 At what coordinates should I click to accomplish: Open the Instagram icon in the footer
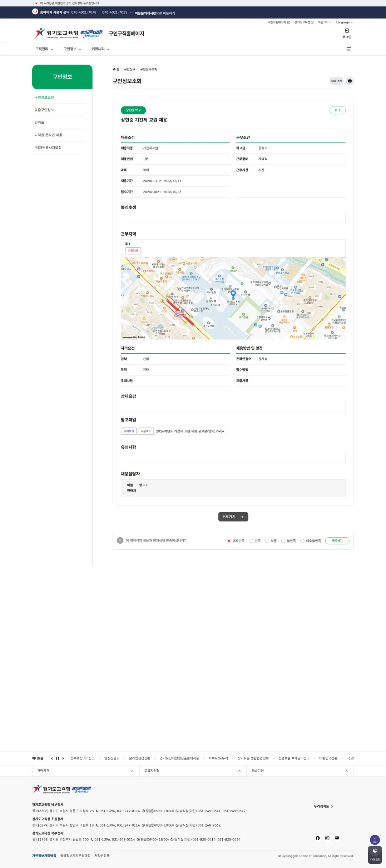pyautogui.click(x=327, y=838)
